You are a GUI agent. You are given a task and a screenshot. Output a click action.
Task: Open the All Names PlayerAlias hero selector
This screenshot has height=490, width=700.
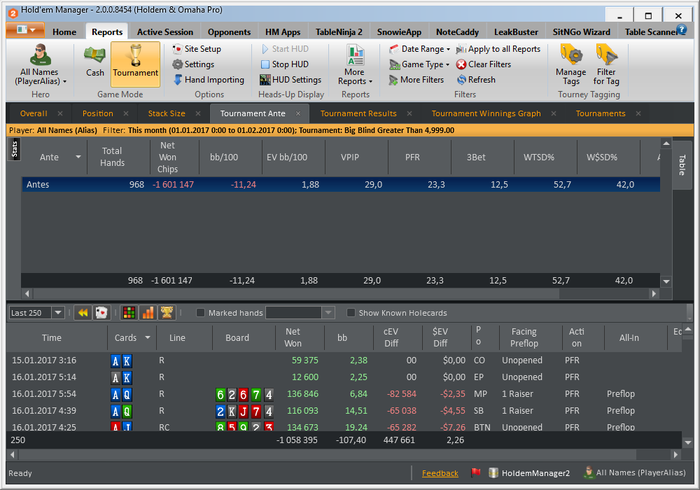[40, 65]
